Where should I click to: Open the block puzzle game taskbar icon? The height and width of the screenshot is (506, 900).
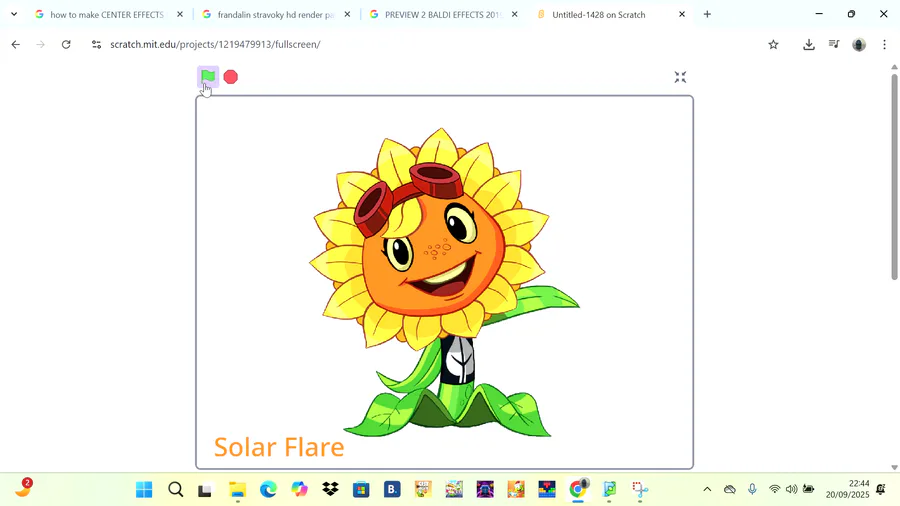coord(546,489)
